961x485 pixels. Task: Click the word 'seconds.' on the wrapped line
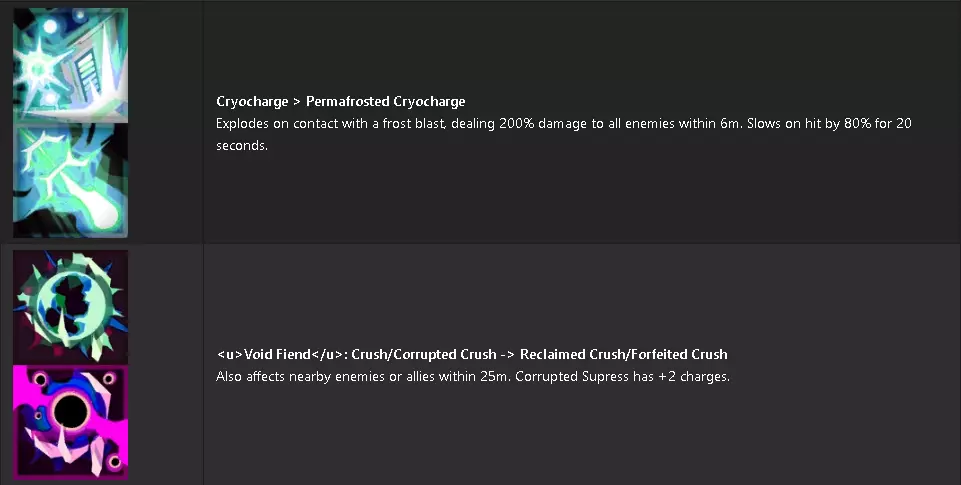243,145
